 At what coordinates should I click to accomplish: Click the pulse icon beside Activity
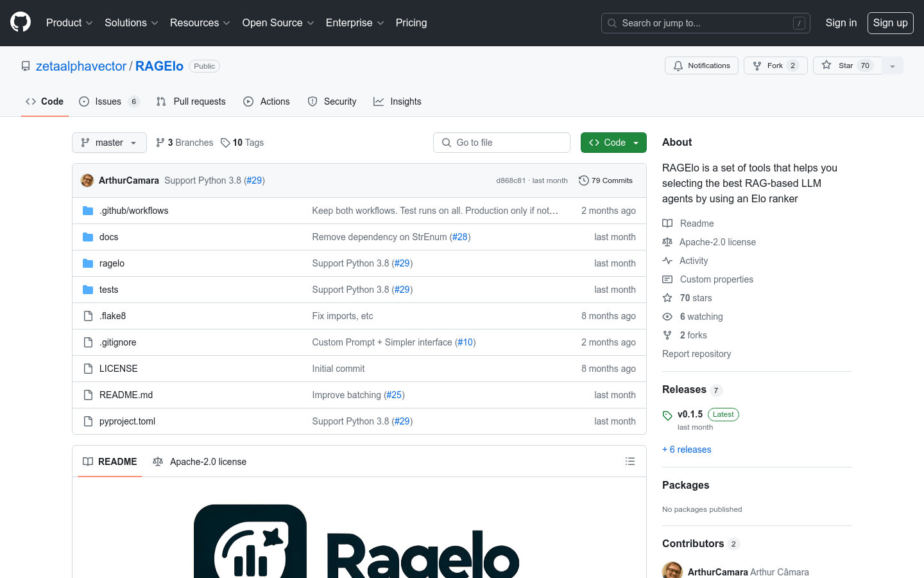(x=667, y=261)
